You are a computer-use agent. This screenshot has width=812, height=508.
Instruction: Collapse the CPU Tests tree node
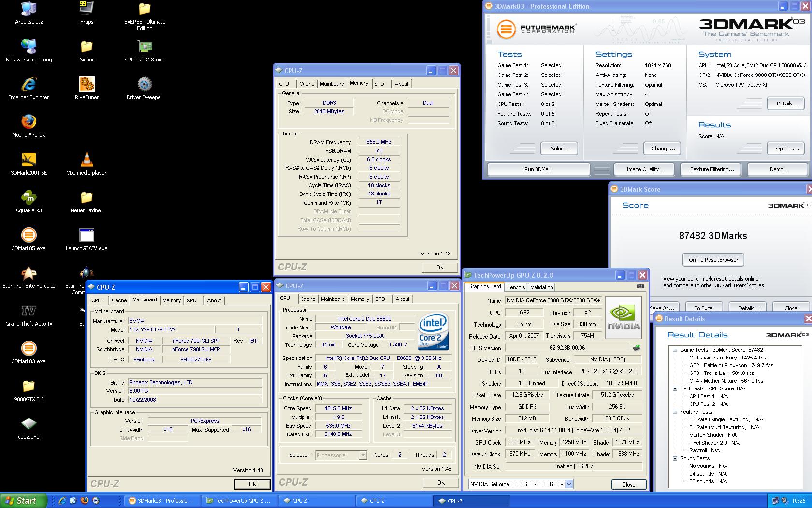[x=675, y=388]
